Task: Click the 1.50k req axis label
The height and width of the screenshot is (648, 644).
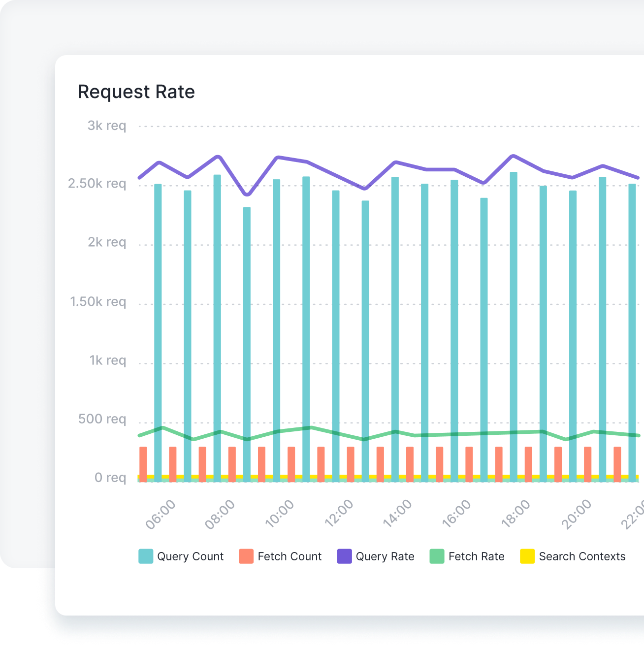Action: [98, 302]
